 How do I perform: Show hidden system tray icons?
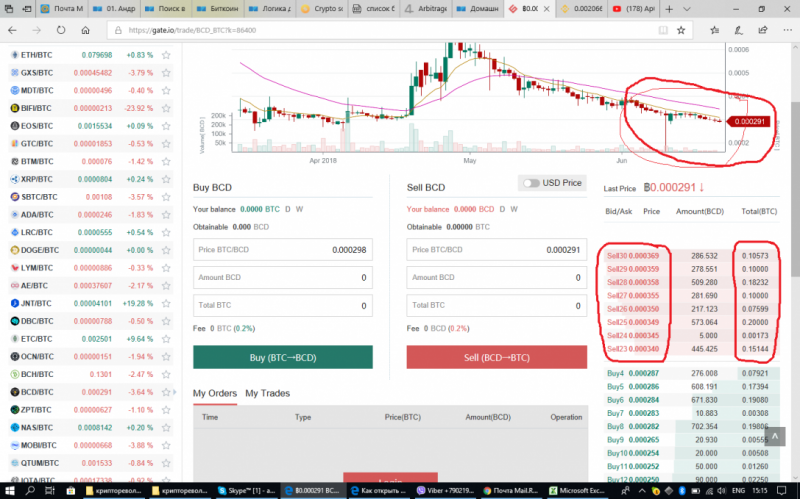[x=642, y=490]
